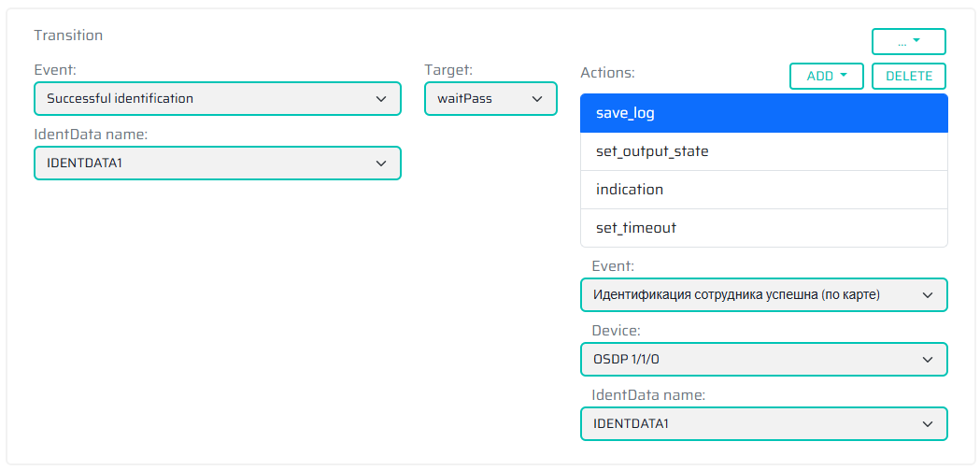Choose the indication action item
Viewport: 980px width, 470px height.
point(763,190)
